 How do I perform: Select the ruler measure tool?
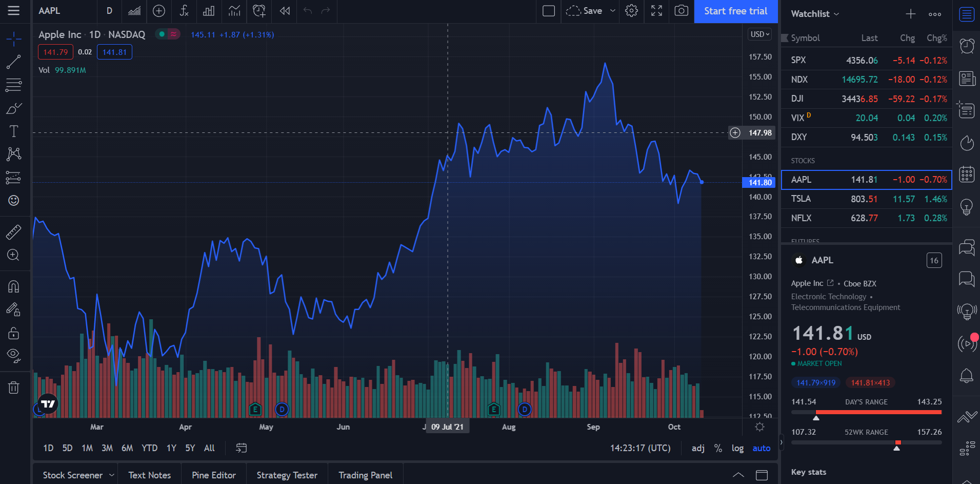point(14,233)
